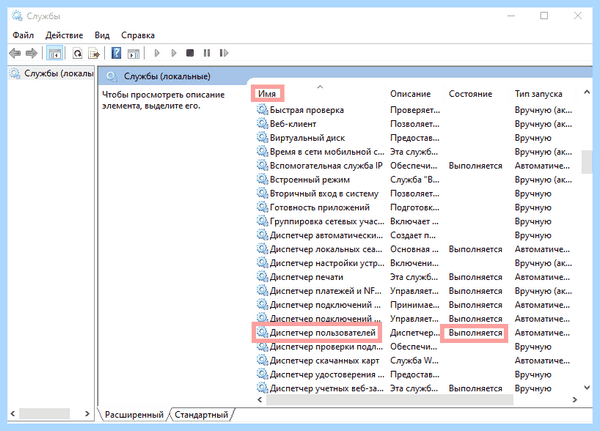
Task: Click the Forward arrow toolbar icon
Action: [31, 53]
